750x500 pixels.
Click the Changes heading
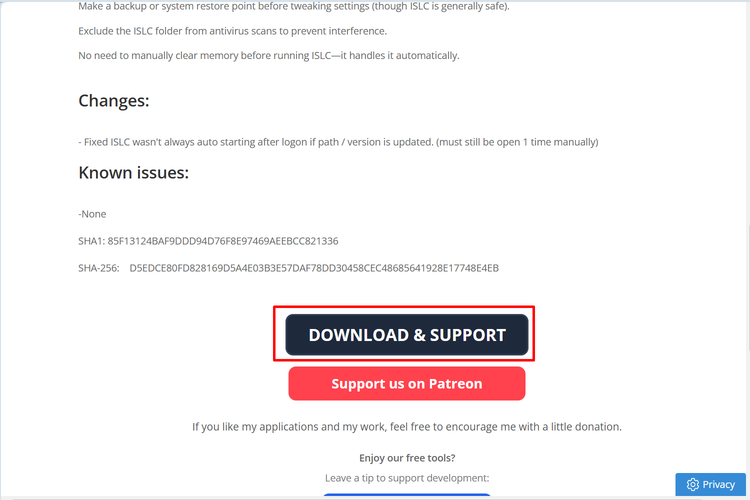coord(114,100)
